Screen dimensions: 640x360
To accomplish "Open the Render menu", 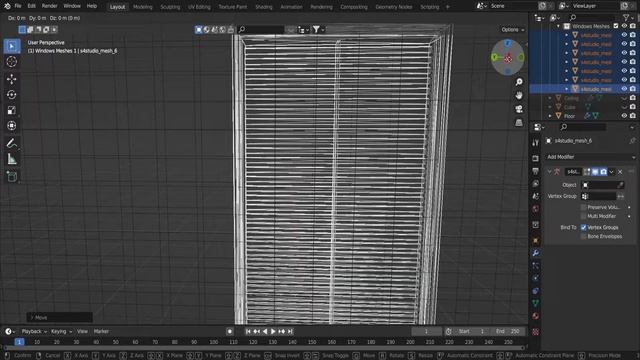I will (49, 6).
